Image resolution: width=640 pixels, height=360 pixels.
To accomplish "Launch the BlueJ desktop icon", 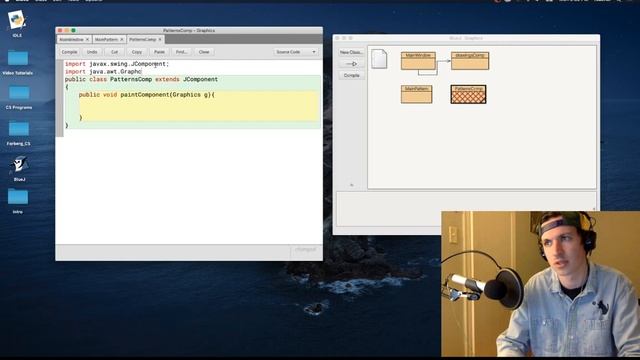I will point(19,164).
